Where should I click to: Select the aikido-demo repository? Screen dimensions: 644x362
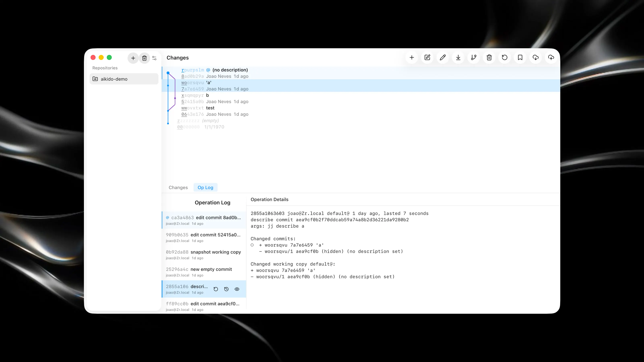click(x=124, y=79)
